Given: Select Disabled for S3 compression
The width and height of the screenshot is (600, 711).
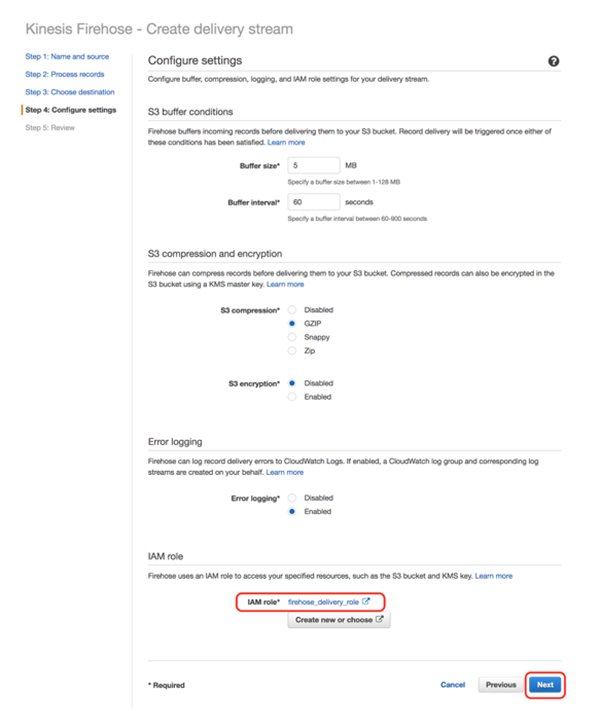Looking at the screenshot, I should (292, 310).
